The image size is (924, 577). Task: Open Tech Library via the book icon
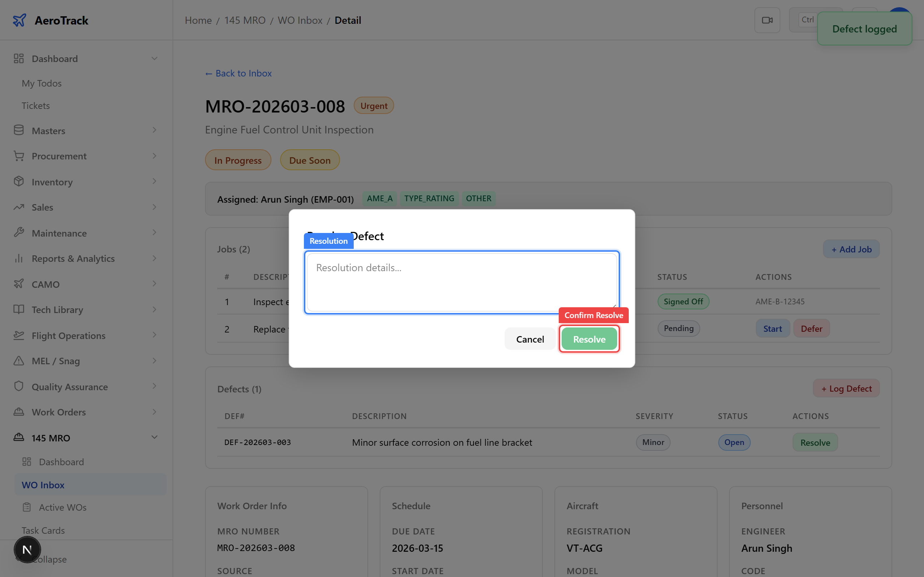pyautogui.click(x=19, y=309)
